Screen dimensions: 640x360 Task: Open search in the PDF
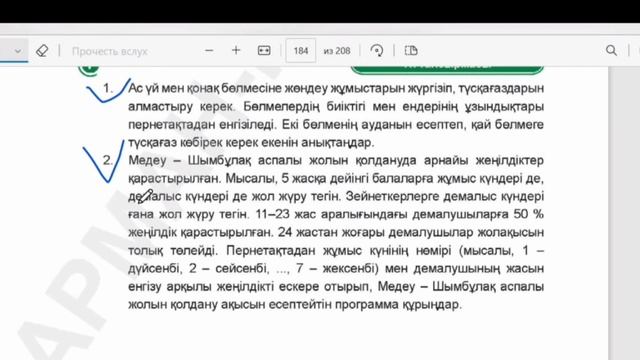pos(611,51)
